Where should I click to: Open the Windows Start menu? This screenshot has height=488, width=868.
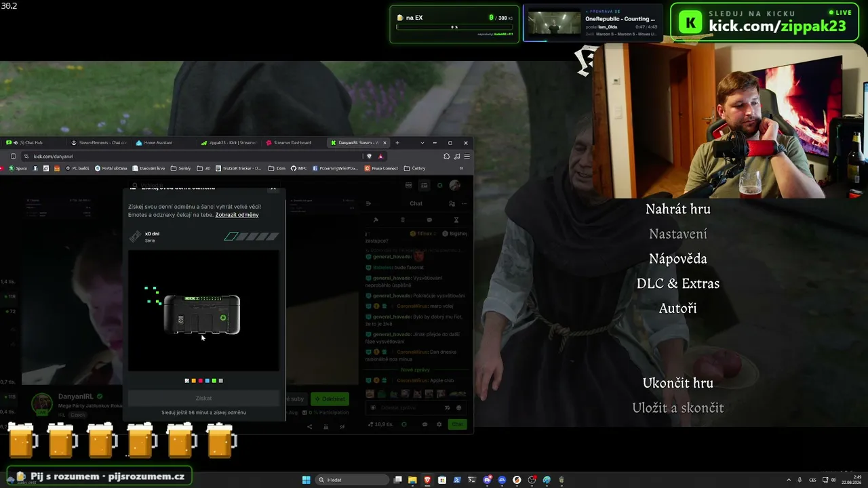(x=307, y=480)
